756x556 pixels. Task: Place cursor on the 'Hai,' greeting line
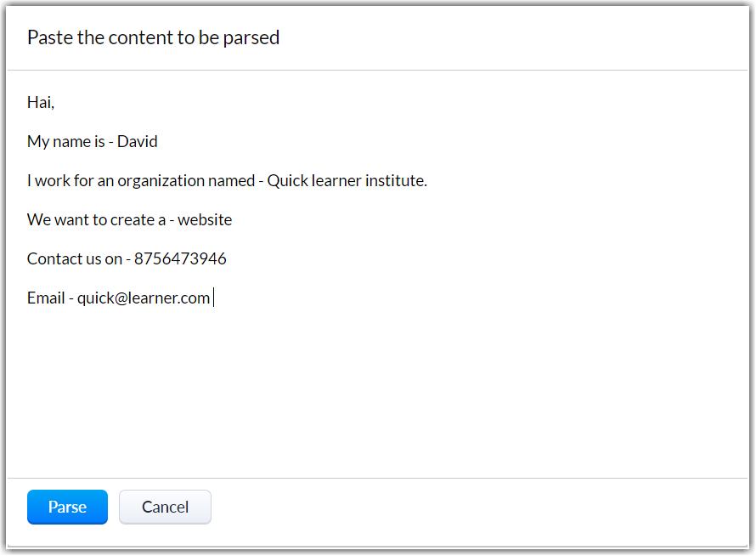coord(40,103)
